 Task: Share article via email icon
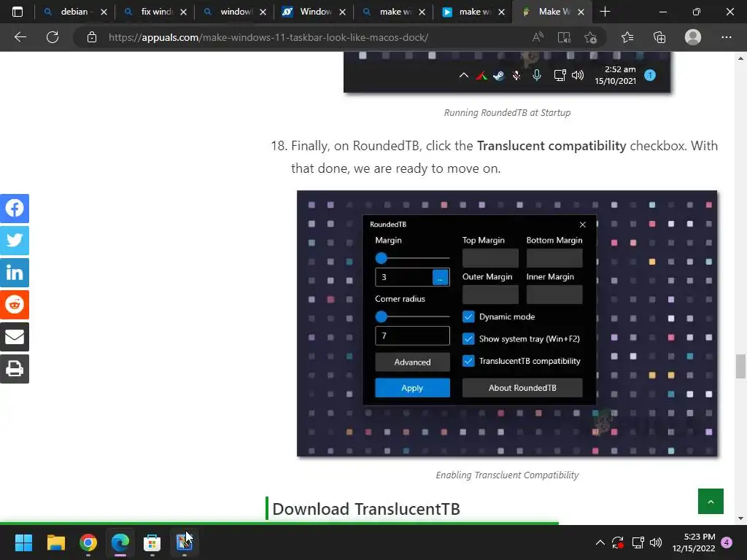point(15,337)
